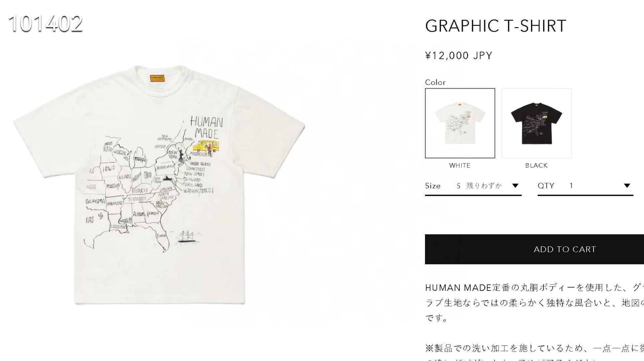Click the yellow school bus graphic on shirt
Viewport: 644px width, 361px height.
206,147
